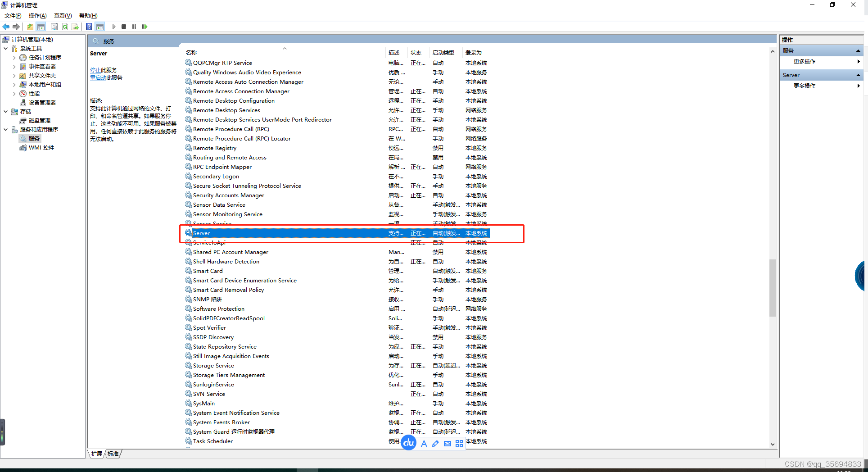868x472 pixels.
Task: Open the 操作(A) menu
Action: [38, 16]
